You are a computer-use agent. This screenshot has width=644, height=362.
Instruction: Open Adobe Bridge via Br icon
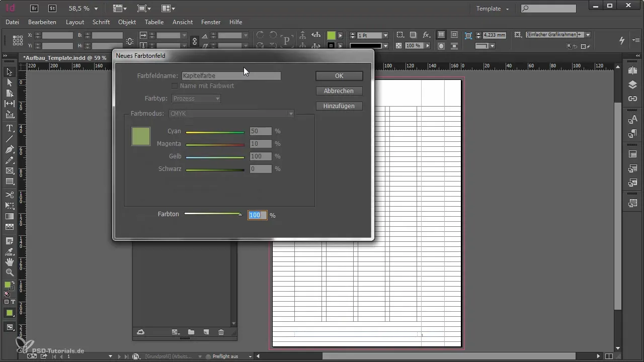[35, 9]
